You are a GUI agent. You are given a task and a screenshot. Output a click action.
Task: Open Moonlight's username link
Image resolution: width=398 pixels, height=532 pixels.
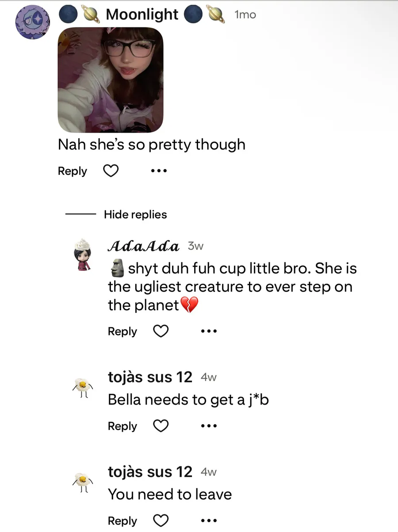tap(142, 15)
